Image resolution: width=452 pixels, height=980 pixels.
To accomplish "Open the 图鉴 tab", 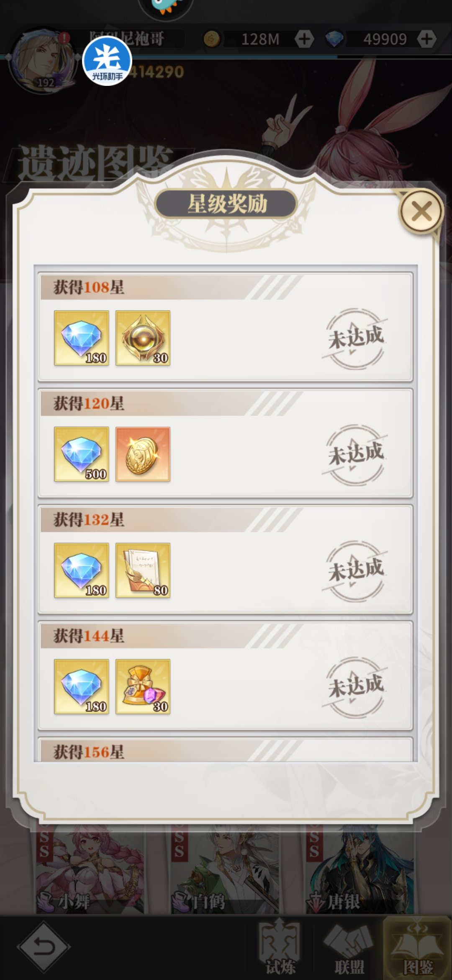I will [418, 948].
